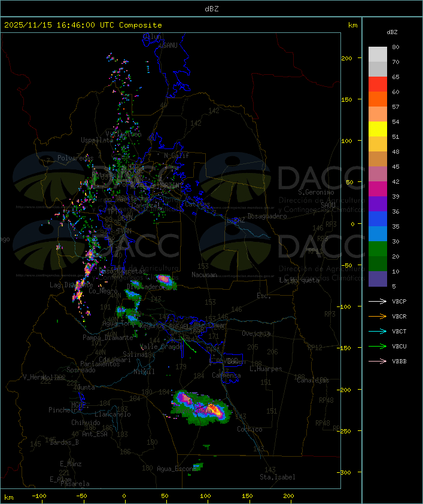The width and height of the screenshot is (423, 504).
Task: Click the VBCR legend label
Action: click(399, 316)
